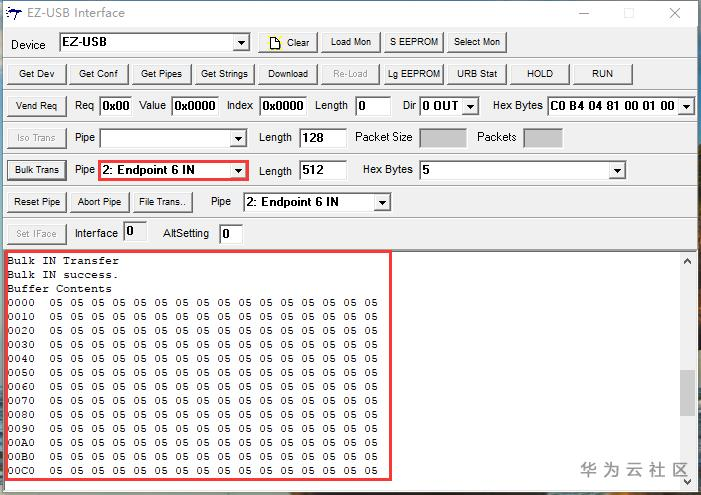Viewport: 701px width, 495px height.
Task: Click the Load Mon button
Action: pyautogui.click(x=351, y=42)
